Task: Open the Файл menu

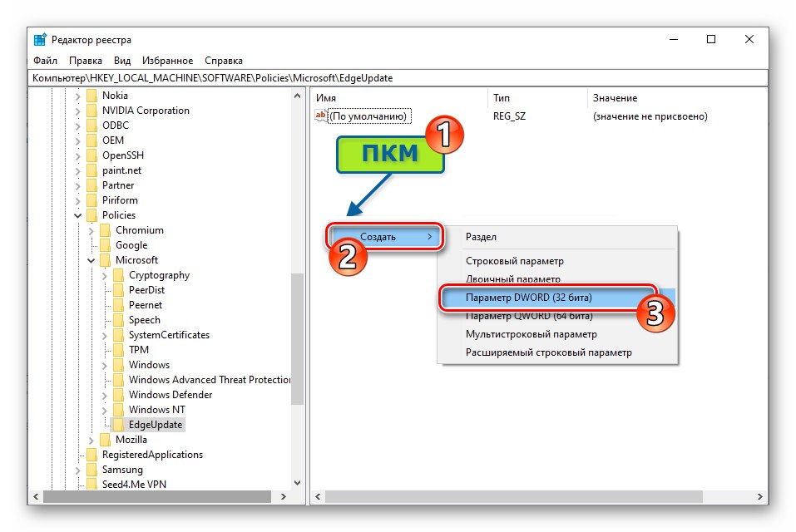Action: (45, 61)
